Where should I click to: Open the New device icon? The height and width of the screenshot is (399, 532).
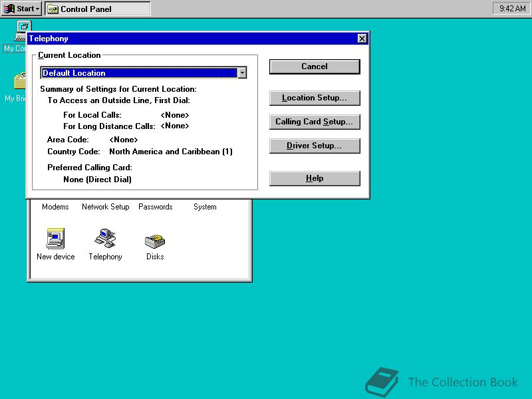55,238
